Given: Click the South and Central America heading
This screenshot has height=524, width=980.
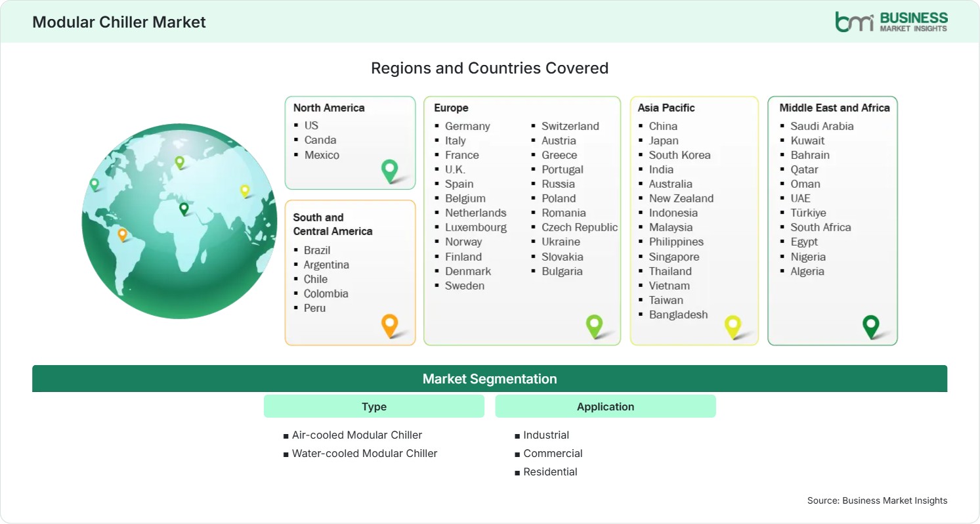Looking at the screenshot, I should click(x=333, y=224).
